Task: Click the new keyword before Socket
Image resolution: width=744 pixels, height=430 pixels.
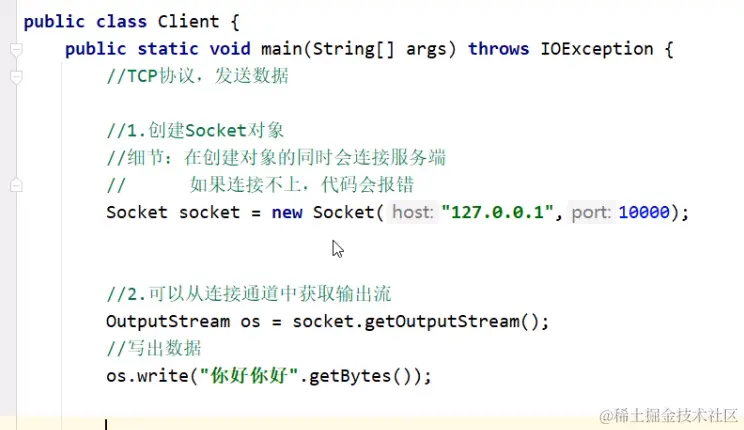Action: click(287, 212)
